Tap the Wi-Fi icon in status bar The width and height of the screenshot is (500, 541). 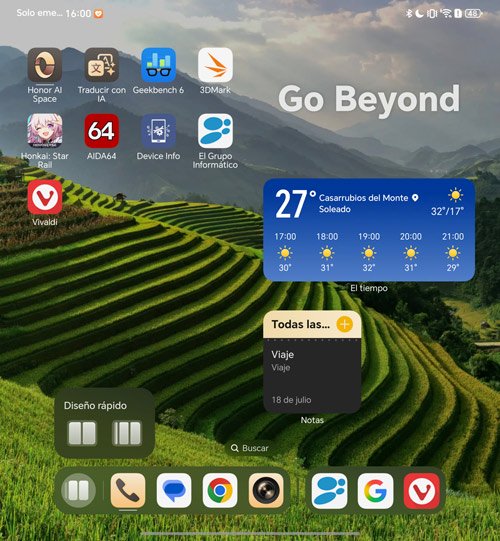click(447, 13)
